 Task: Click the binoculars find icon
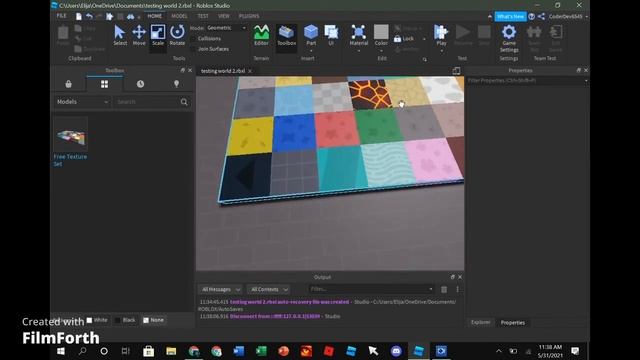[x=130, y=16]
